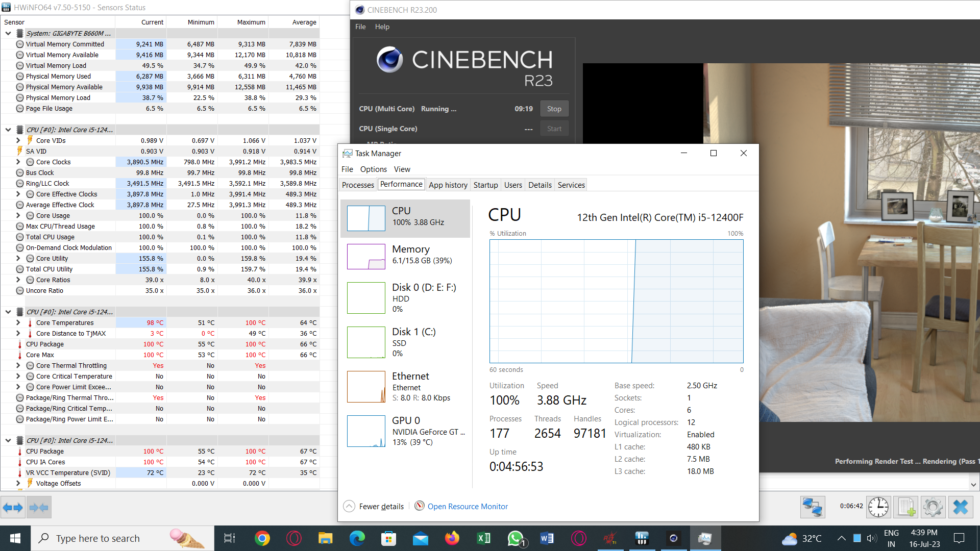Switch to Services tab

point(571,185)
